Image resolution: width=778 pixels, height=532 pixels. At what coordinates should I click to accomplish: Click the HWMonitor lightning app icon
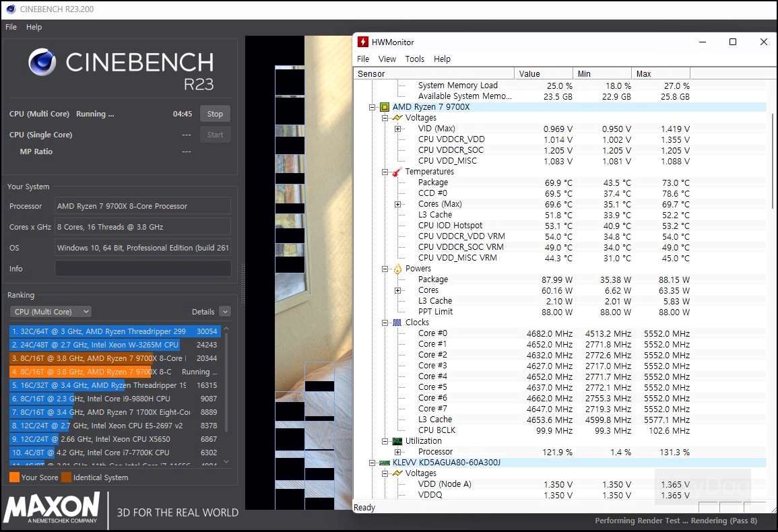point(363,42)
